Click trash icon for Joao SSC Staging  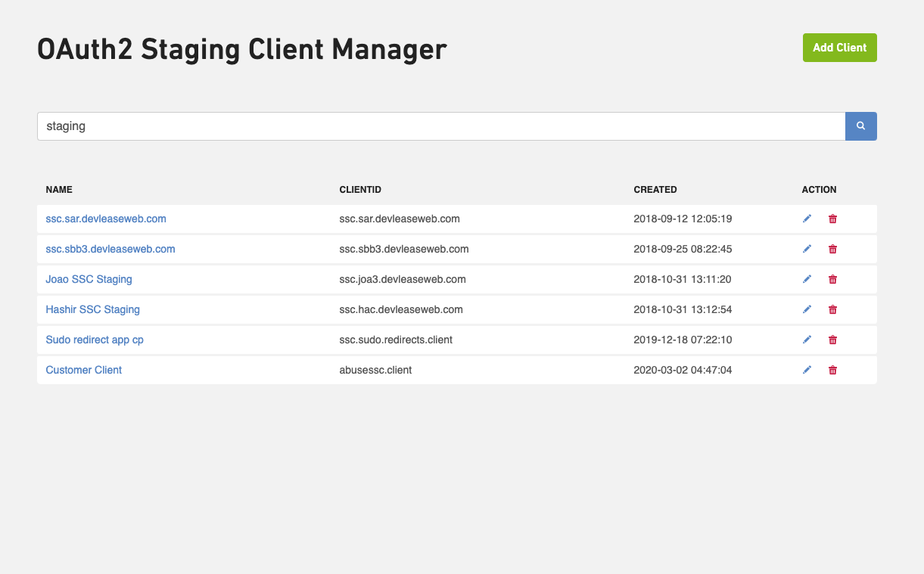point(832,279)
